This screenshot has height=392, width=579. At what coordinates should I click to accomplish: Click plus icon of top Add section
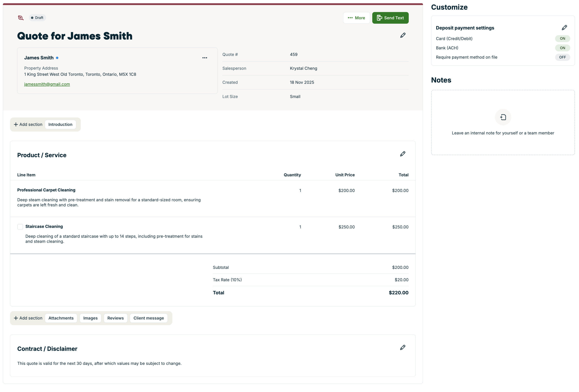point(16,124)
